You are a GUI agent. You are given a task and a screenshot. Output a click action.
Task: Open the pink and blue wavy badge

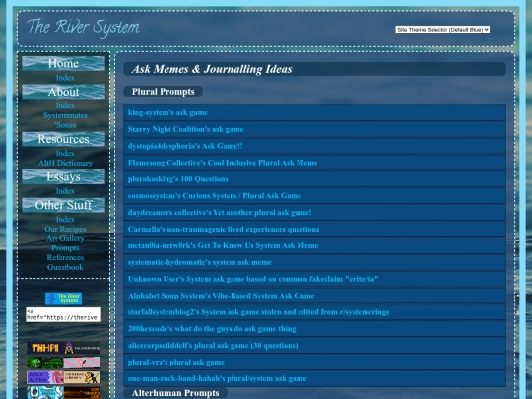[82, 363]
